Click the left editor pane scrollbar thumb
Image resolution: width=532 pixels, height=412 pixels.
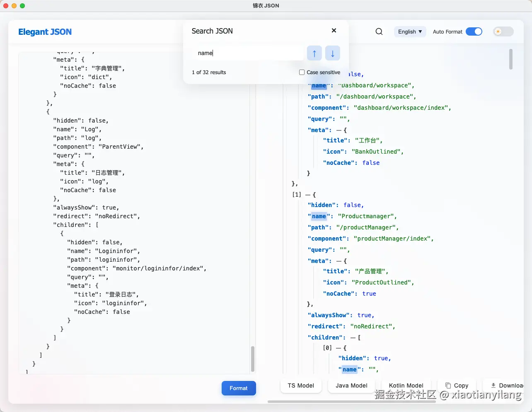tap(252, 359)
